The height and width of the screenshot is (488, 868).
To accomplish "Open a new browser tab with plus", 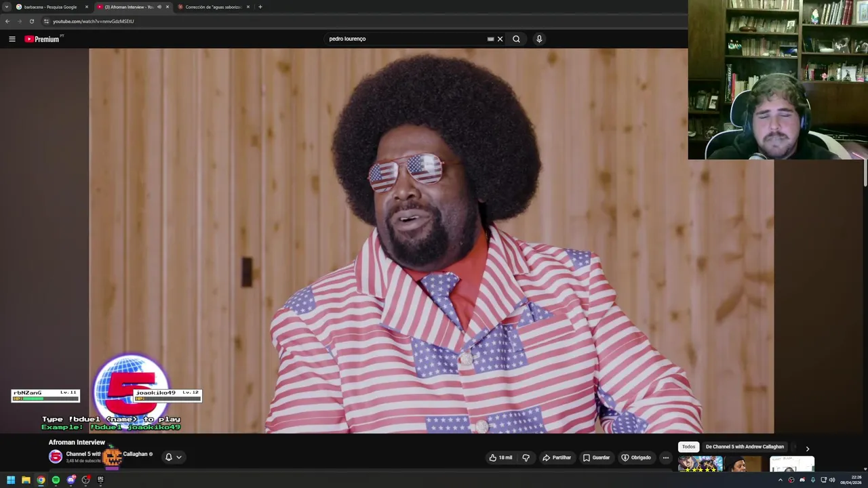I will click(x=260, y=7).
